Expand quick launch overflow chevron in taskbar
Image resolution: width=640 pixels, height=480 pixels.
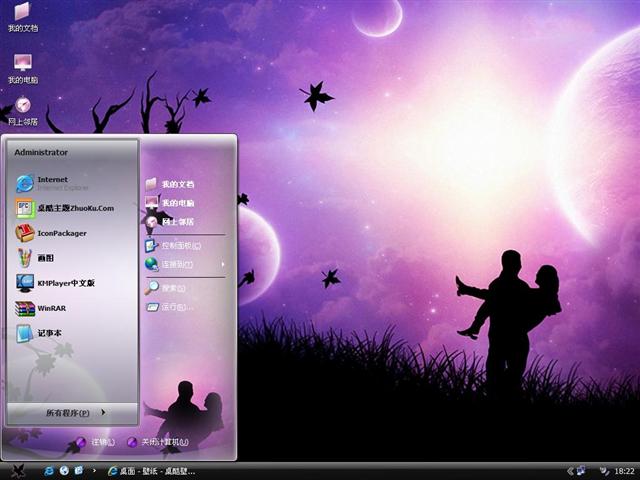[95, 470]
